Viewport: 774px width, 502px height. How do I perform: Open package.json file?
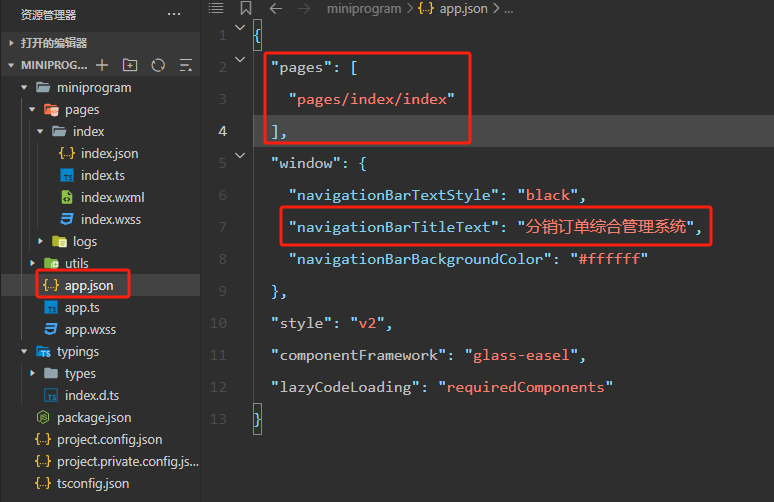[x=94, y=418]
